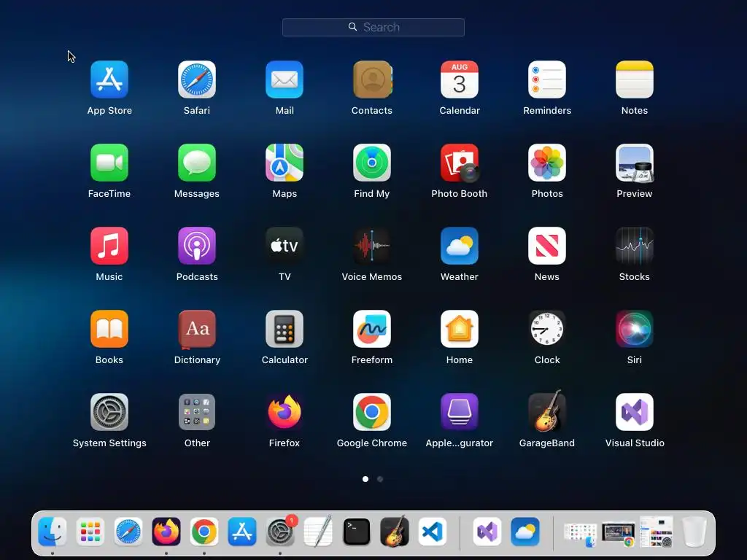Open the Reminders app

(x=547, y=79)
